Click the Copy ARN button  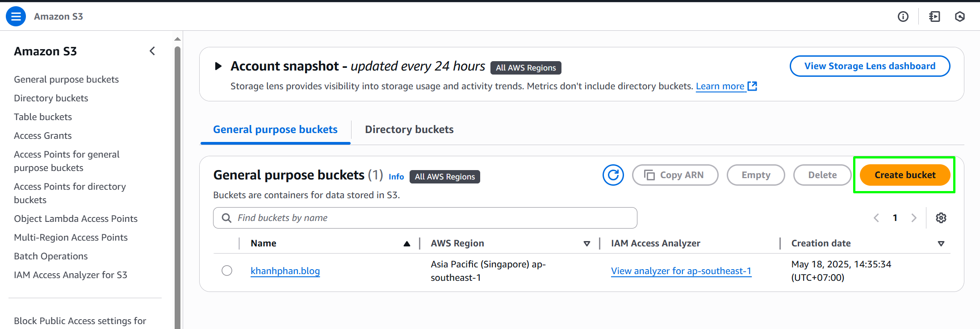[x=675, y=175]
